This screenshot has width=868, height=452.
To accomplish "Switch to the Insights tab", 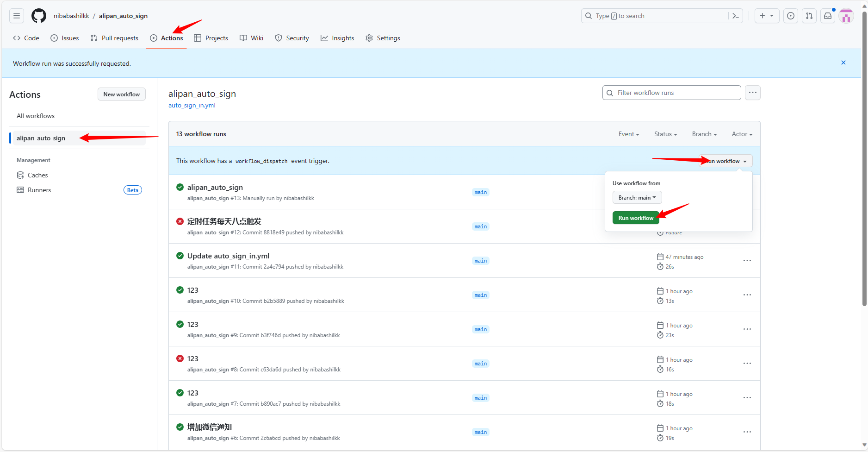I will 337,38.
